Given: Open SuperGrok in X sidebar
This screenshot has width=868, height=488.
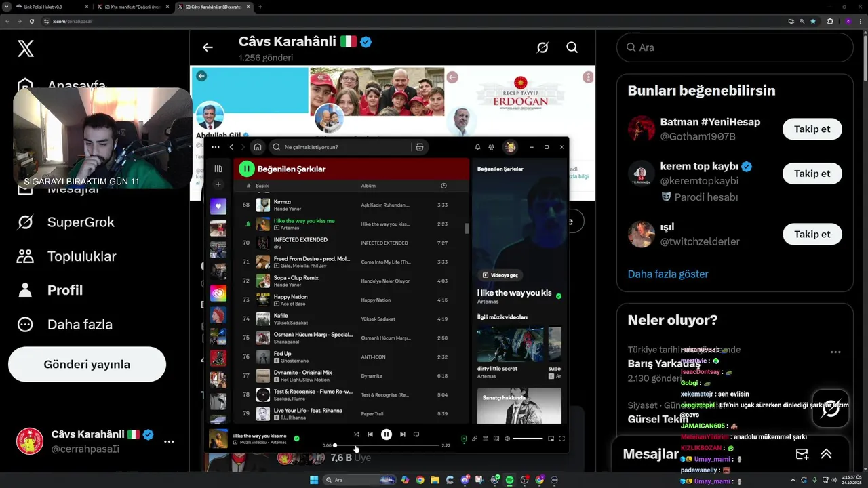Looking at the screenshot, I should (66, 222).
